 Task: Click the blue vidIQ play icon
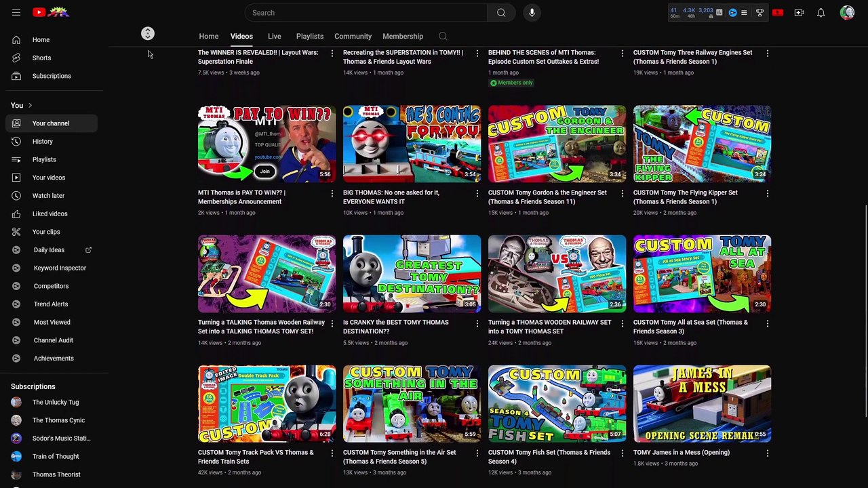tap(732, 12)
